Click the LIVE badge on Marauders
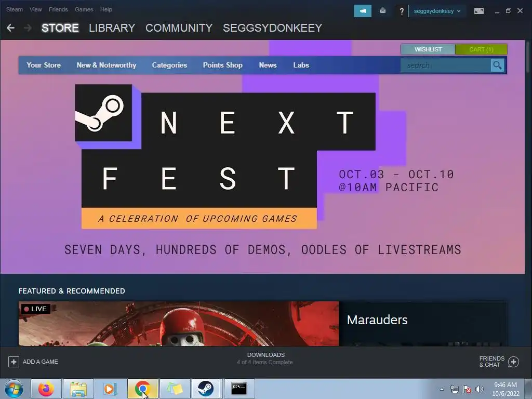 click(36, 309)
